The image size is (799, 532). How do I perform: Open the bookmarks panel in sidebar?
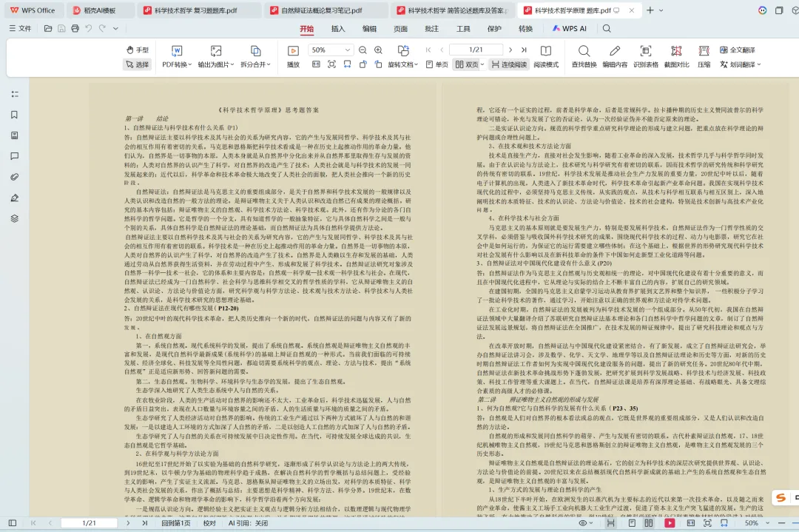[14, 115]
